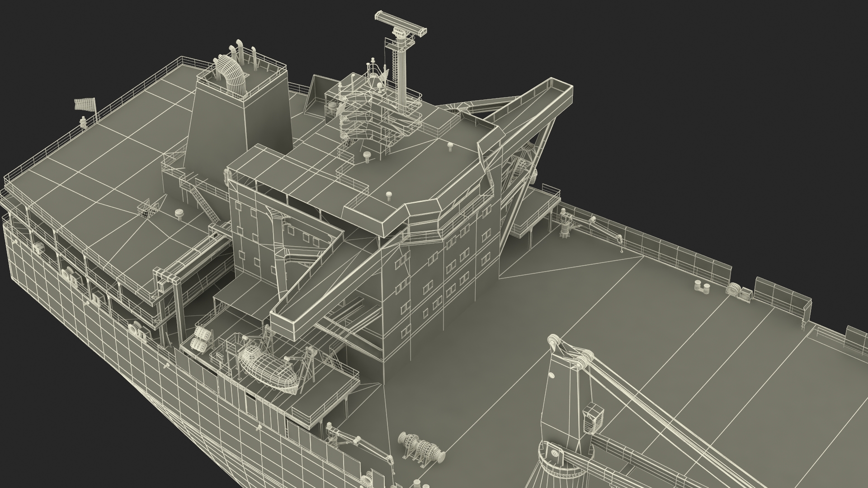Screen dimensions: 868x488
Task: Select the crane operator cab box
Action: [593, 418]
